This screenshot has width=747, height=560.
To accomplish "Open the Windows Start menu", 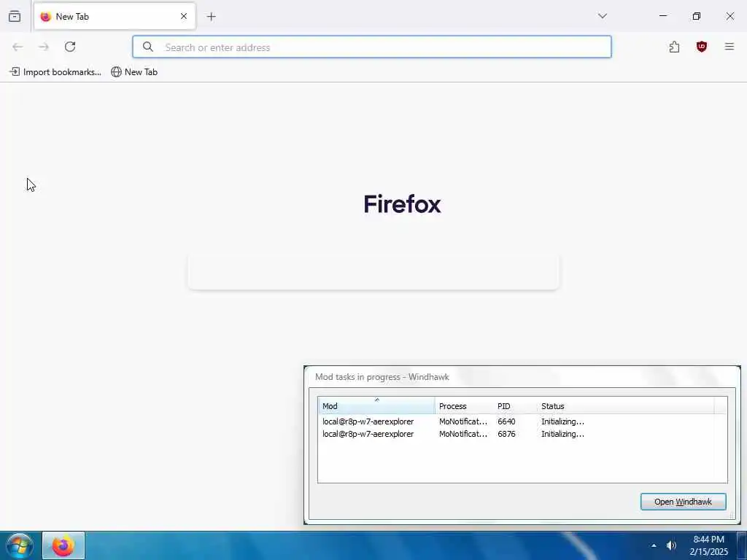I will click(20, 545).
